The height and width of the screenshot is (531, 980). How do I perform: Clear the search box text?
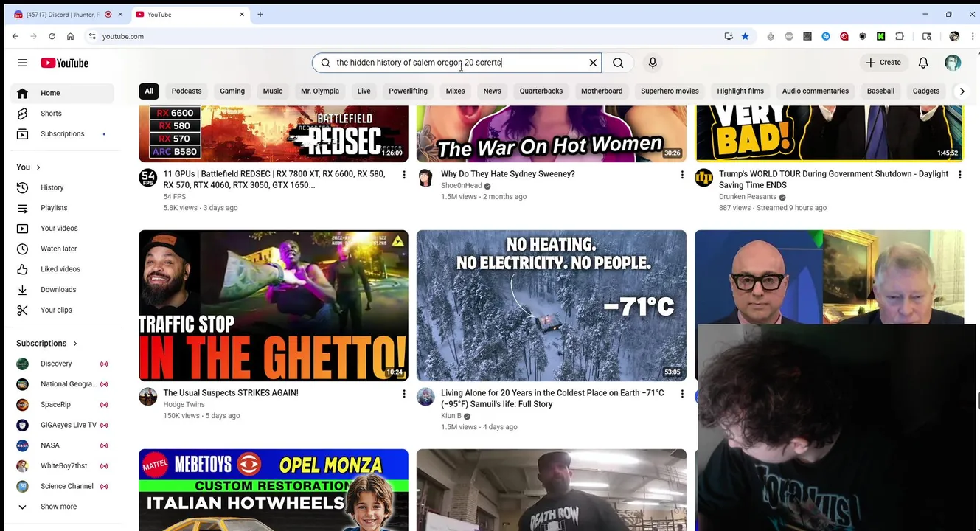click(x=593, y=63)
